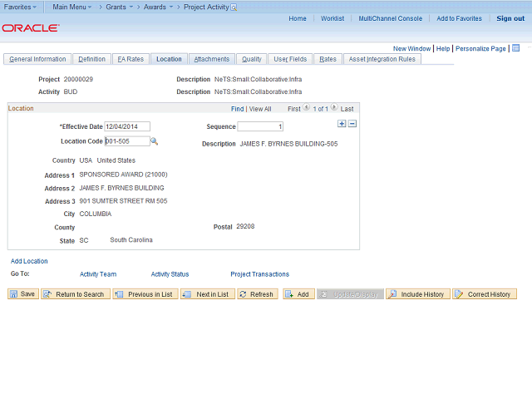Image resolution: width=532 pixels, height=399 pixels.
Task: Open the Favorites dropdown menu
Action: [20, 7]
